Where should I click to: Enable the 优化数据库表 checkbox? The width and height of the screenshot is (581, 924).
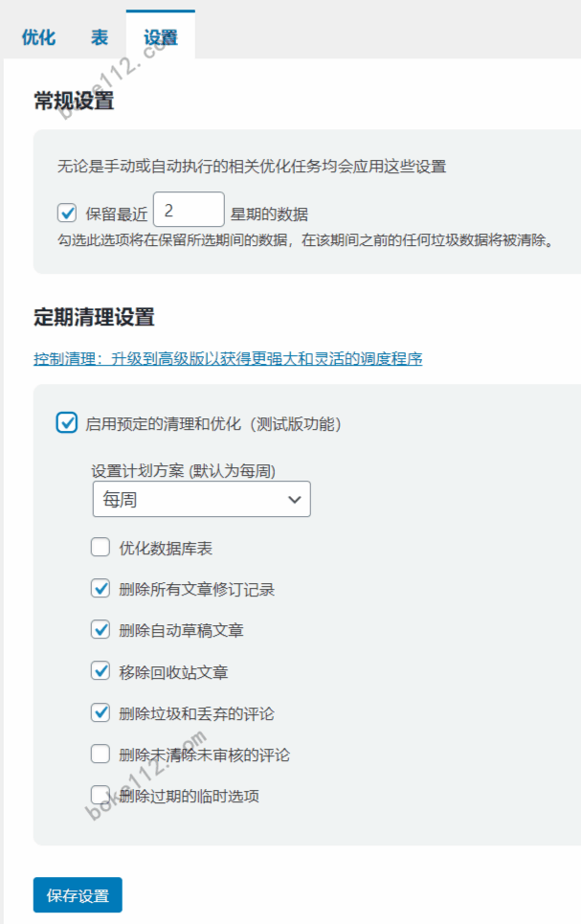[101, 548]
